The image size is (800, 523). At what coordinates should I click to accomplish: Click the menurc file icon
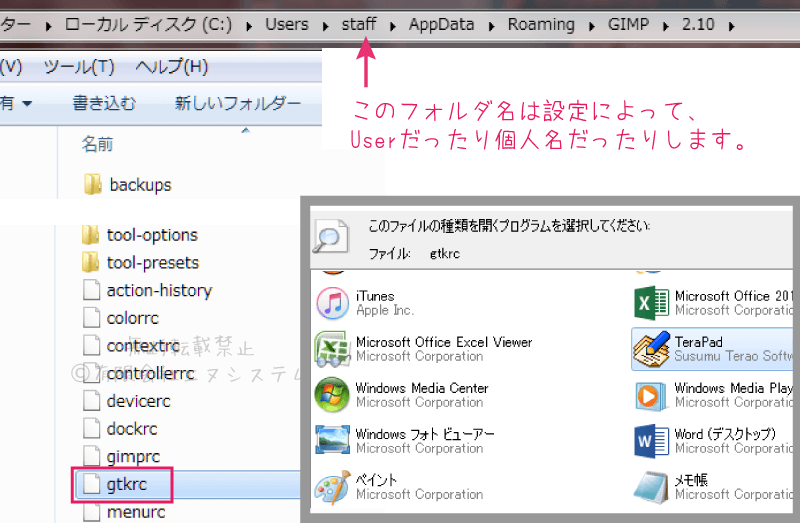pos(91,512)
